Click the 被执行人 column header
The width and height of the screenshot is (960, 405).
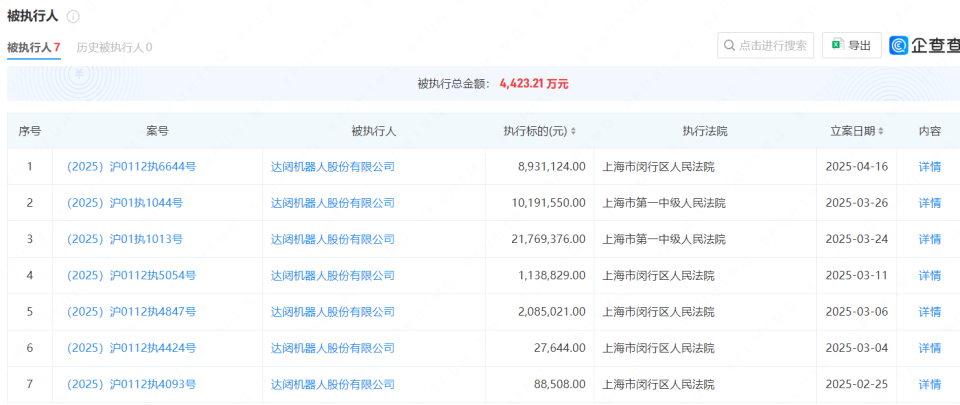[x=373, y=131]
